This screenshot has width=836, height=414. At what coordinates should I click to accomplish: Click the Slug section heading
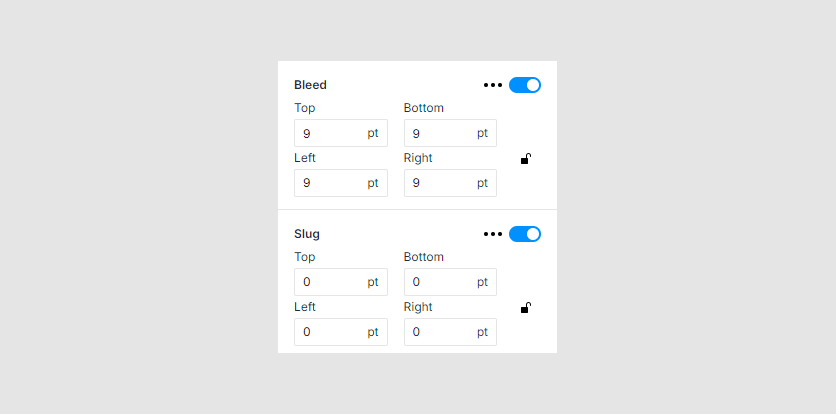click(307, 234)
